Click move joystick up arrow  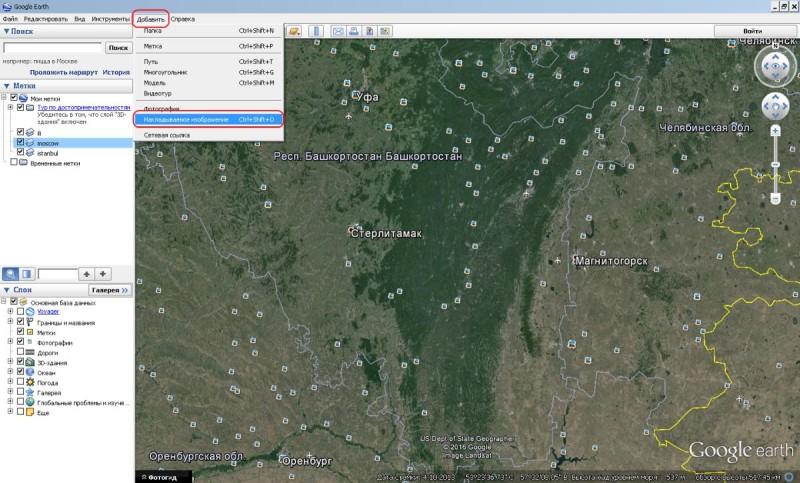pyautogui.click(x=776, y=97)
